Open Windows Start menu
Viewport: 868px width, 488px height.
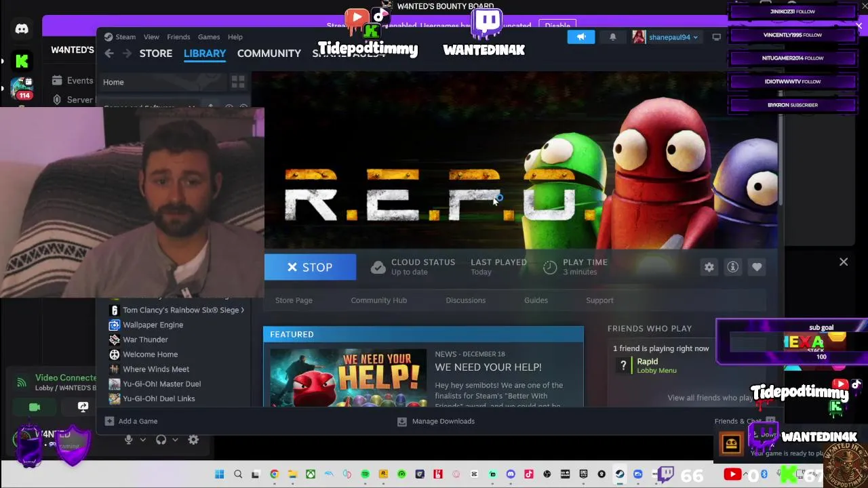coord(220,474)
